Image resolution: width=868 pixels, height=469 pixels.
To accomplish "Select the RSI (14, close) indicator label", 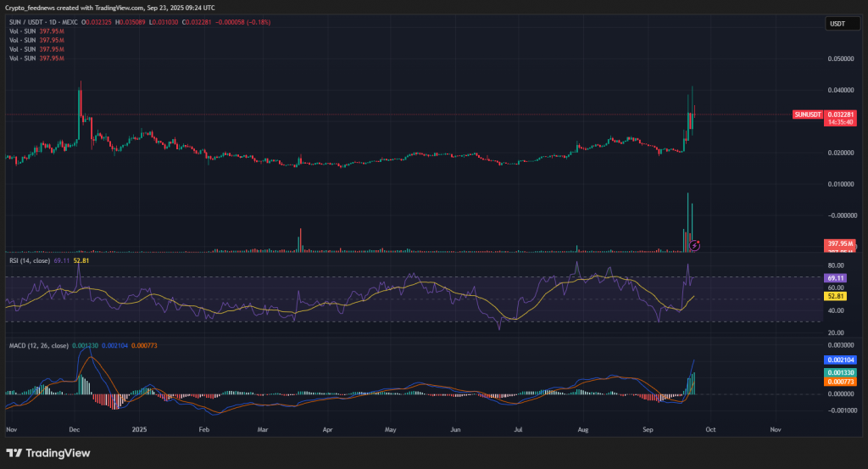I will pos(29,260).
